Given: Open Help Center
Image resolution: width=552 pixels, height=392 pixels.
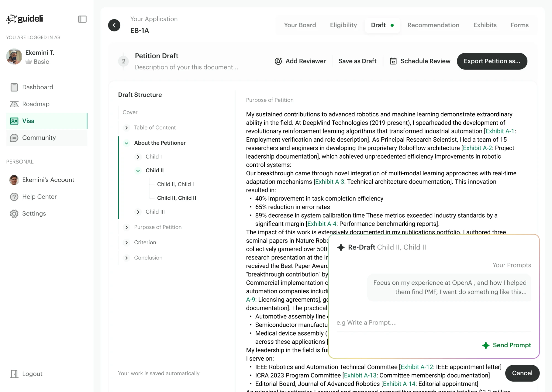Looking at the screenshot, I should click(47, 197).
